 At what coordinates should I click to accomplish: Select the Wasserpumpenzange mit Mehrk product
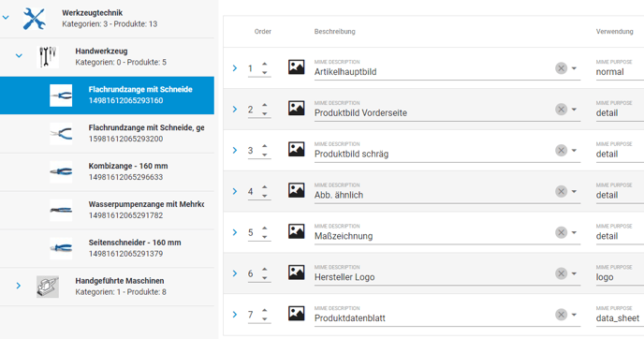[x=107, y=210]
